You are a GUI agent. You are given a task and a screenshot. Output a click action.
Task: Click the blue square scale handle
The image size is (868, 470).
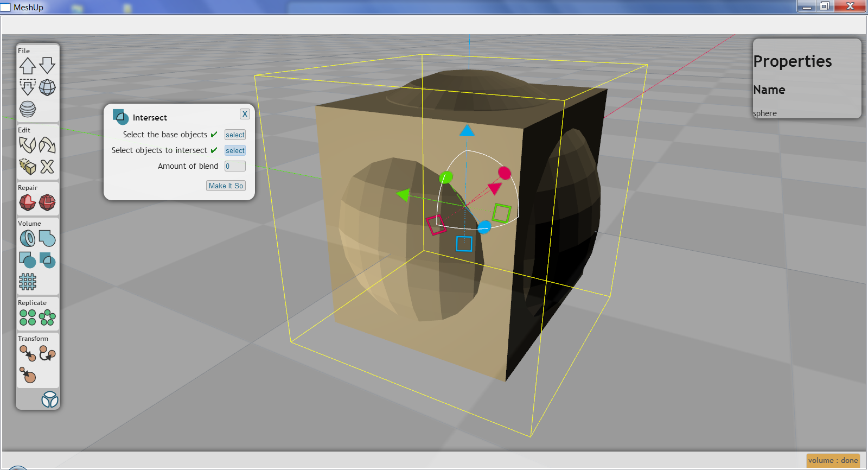click(464, 244)
